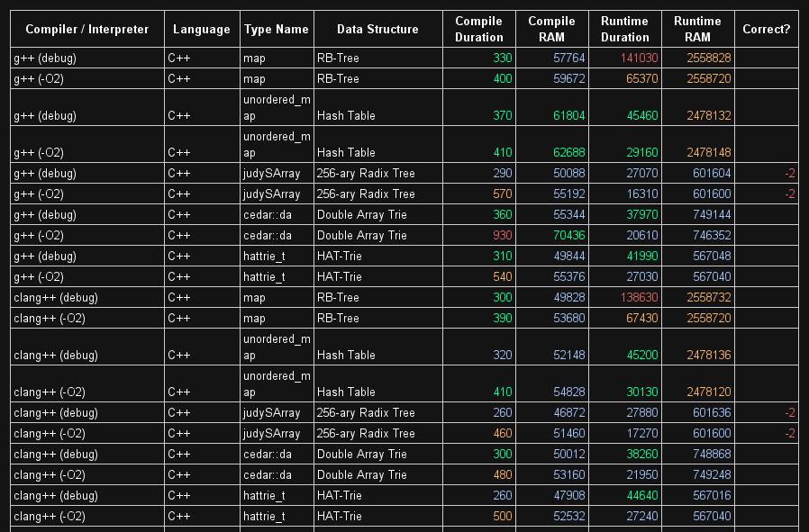Select runtime RAM value 2478148

709,153
